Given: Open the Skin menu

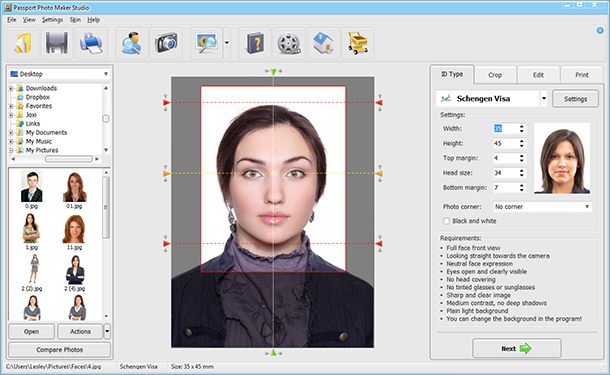Looking at the screenshot, I should pos(75,20).
